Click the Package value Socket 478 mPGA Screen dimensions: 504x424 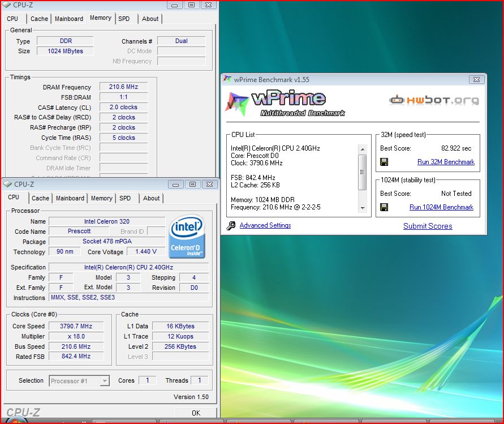point(107,241)
